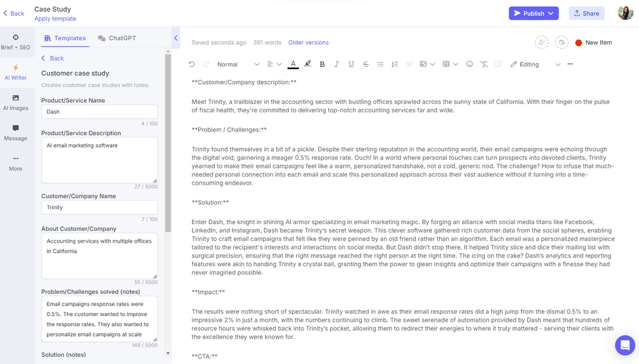
Task: Click the assign user icon
Action: [542, 42]
